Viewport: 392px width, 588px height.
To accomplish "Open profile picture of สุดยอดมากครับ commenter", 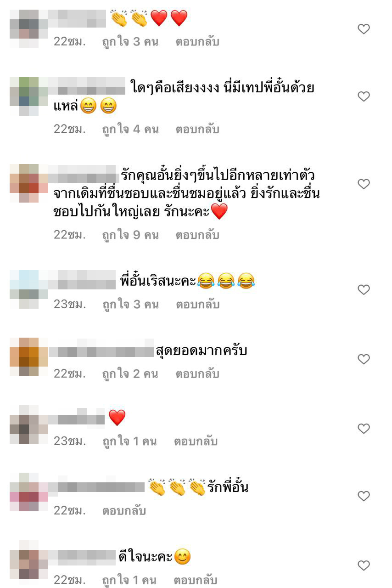I will click(x=29, y=357).
